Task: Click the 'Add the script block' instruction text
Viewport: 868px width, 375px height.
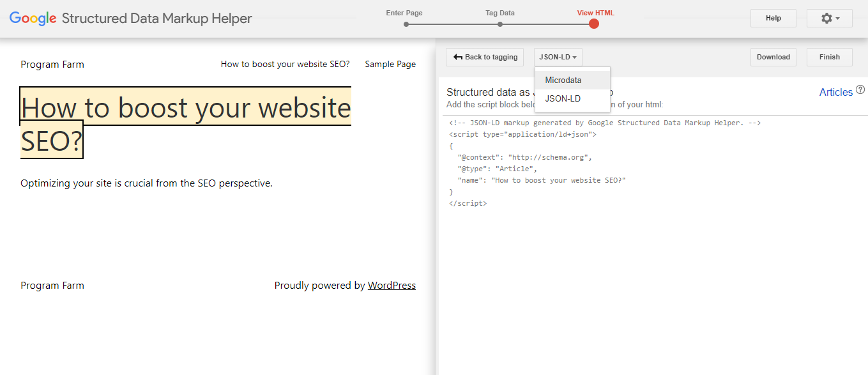Action: coord(555,104)
